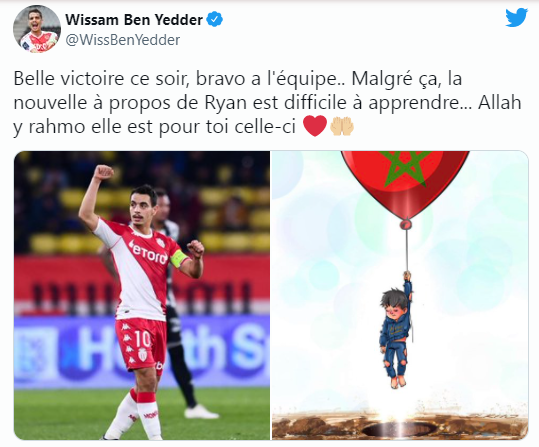Screen dimensions: 539x447
Task: Open the balloon boy illustration image
Action: click(x=400, y=295)
